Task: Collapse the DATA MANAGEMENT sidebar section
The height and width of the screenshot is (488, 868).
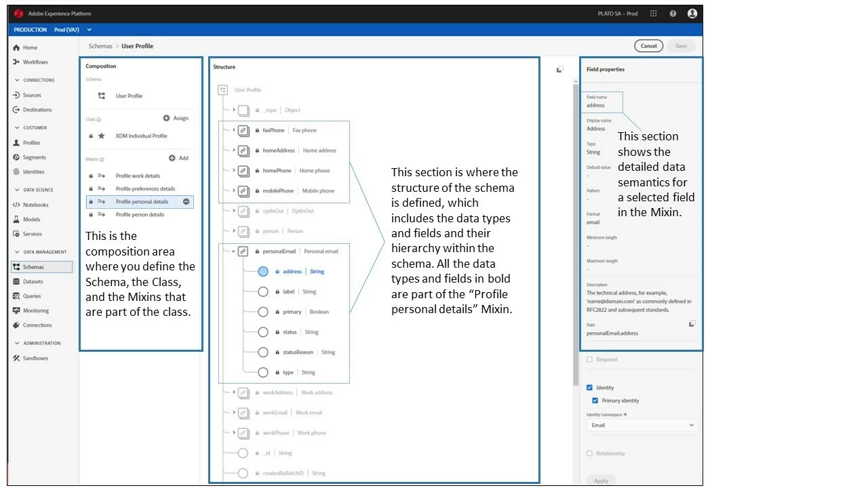Action: coord(17,252)
